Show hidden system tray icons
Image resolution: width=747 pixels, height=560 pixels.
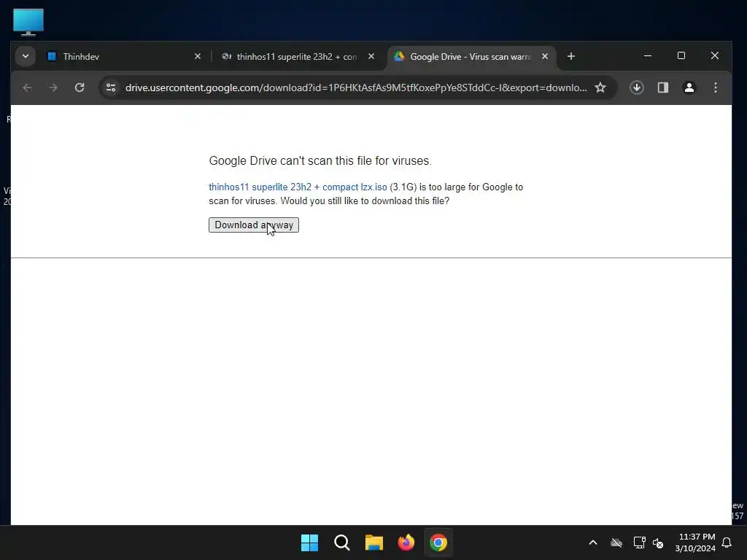pos(593,542)
